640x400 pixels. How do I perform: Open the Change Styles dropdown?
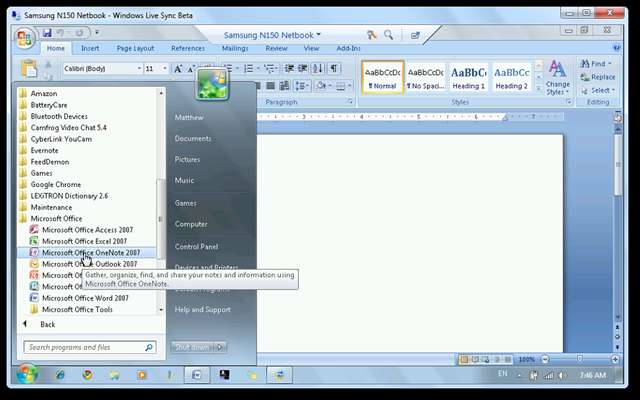(558, 78)
